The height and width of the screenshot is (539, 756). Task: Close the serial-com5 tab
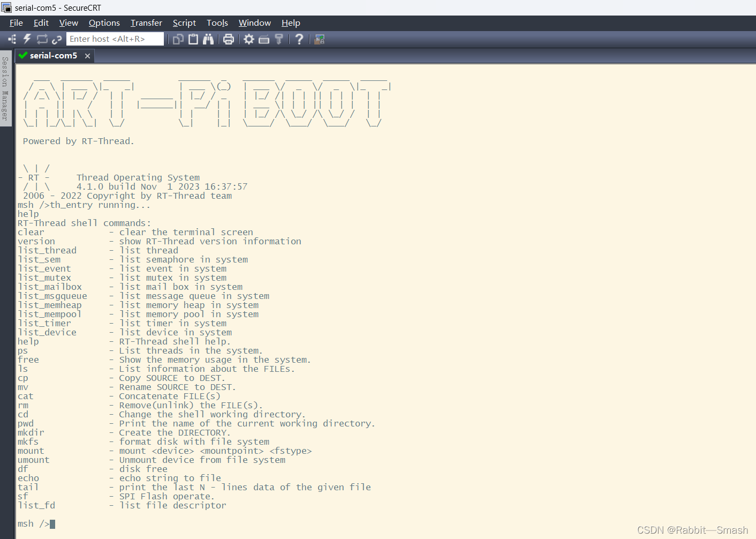(87, 56)
